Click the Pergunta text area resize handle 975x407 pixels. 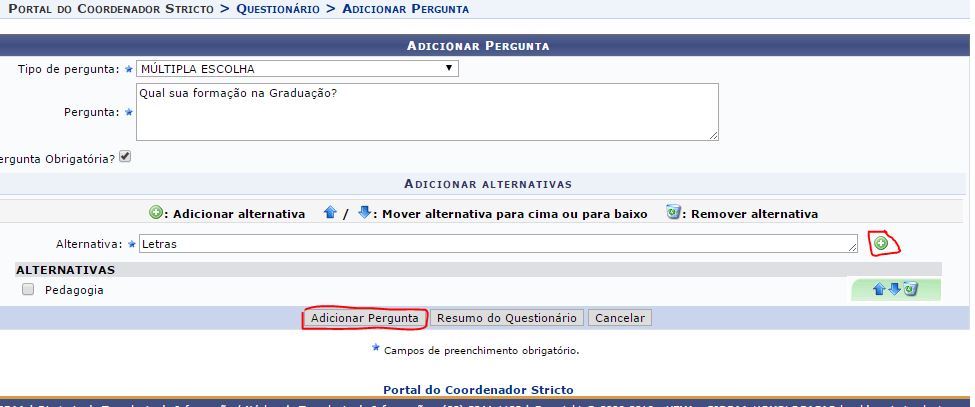point(713,135)
